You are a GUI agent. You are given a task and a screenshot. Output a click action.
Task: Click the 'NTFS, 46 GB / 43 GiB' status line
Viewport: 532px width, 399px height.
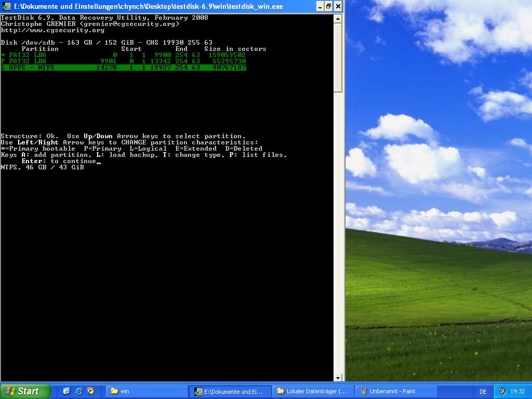(43, 167)
